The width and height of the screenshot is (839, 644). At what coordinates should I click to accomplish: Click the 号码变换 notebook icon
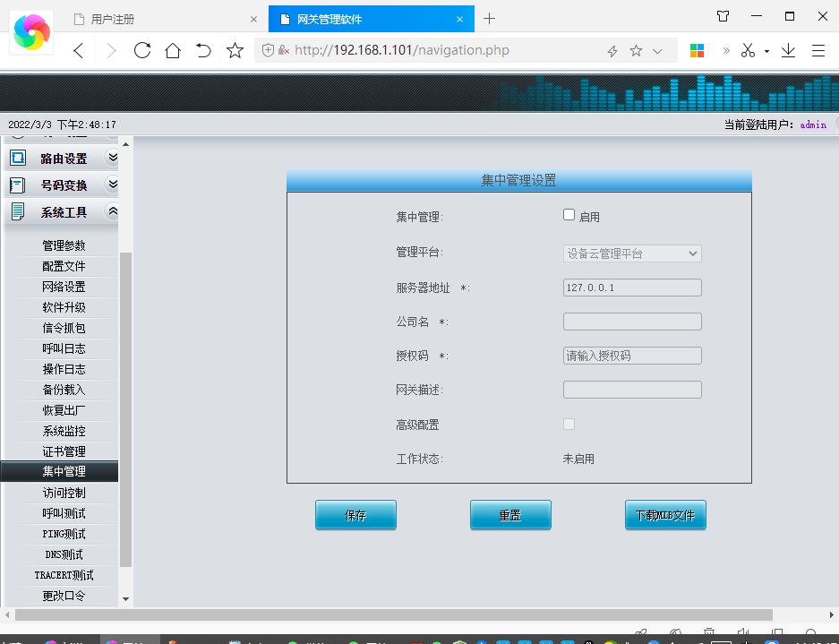(x=17, y=185)
